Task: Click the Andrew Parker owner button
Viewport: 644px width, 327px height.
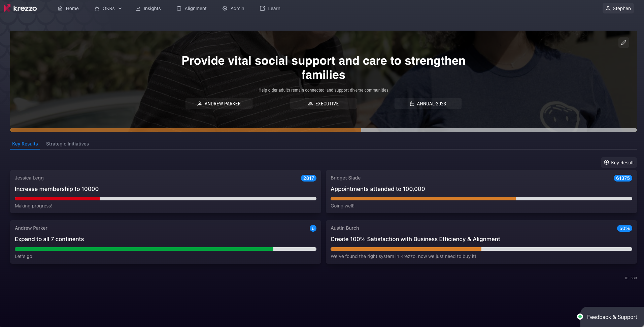Action: 219,104
